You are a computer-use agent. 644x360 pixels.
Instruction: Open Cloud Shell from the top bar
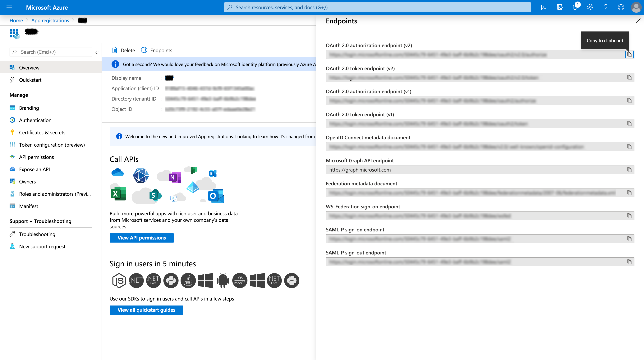tap(544, 7)
